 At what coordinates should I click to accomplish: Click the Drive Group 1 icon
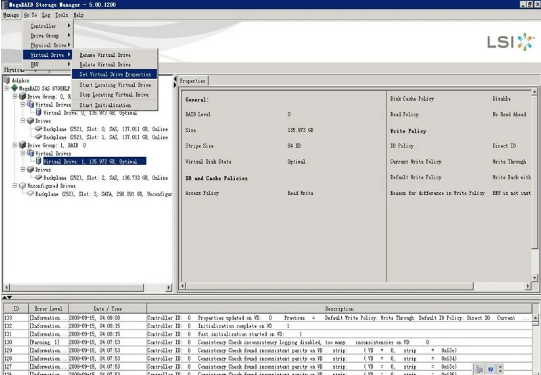22,145
